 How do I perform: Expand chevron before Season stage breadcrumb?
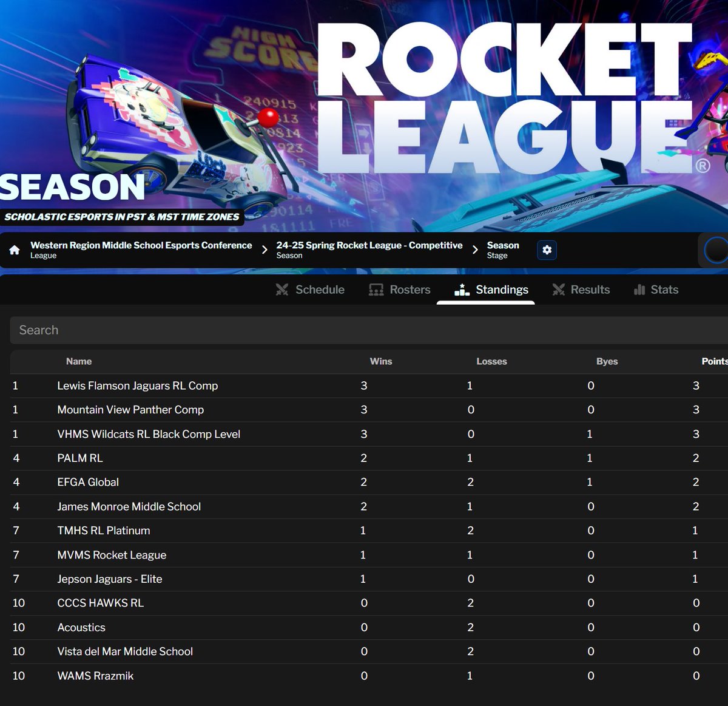[x=475, y=249]
